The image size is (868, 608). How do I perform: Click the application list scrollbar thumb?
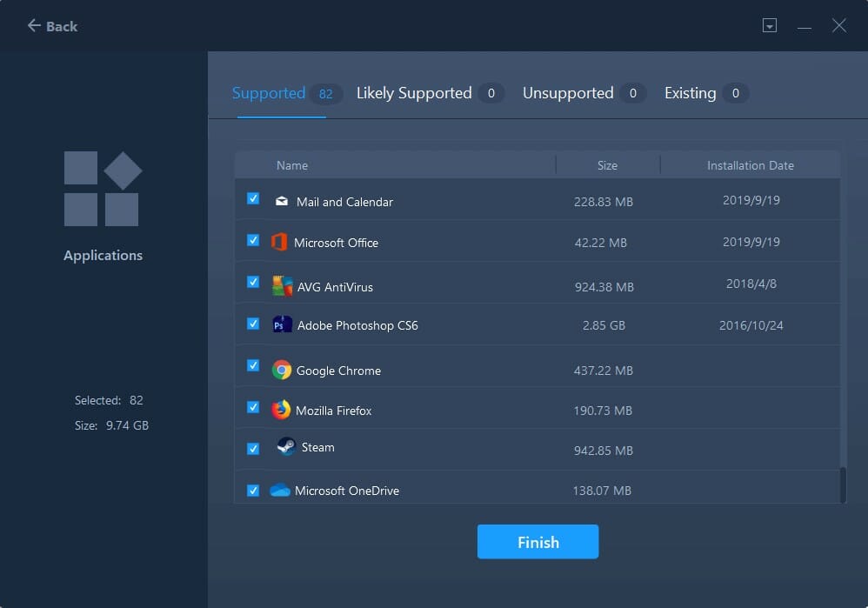(843, 485)
